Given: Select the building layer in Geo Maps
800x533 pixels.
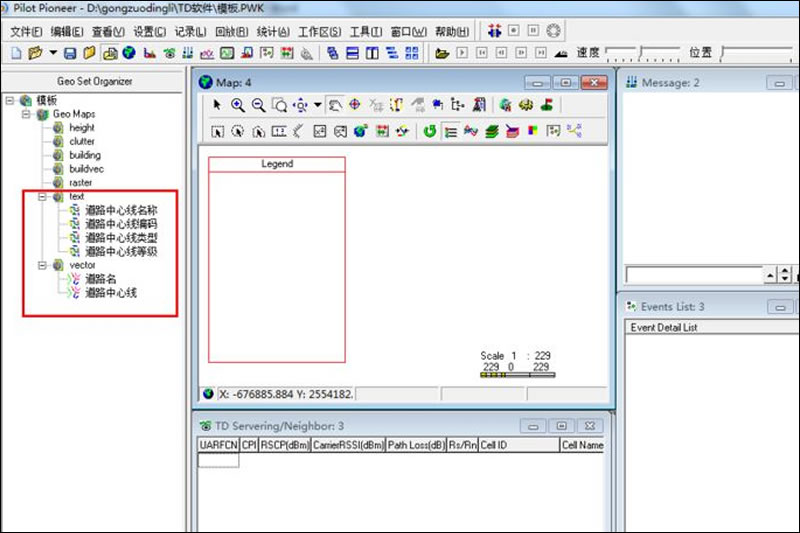Looking at the screenshot, I should coord(85,155).
